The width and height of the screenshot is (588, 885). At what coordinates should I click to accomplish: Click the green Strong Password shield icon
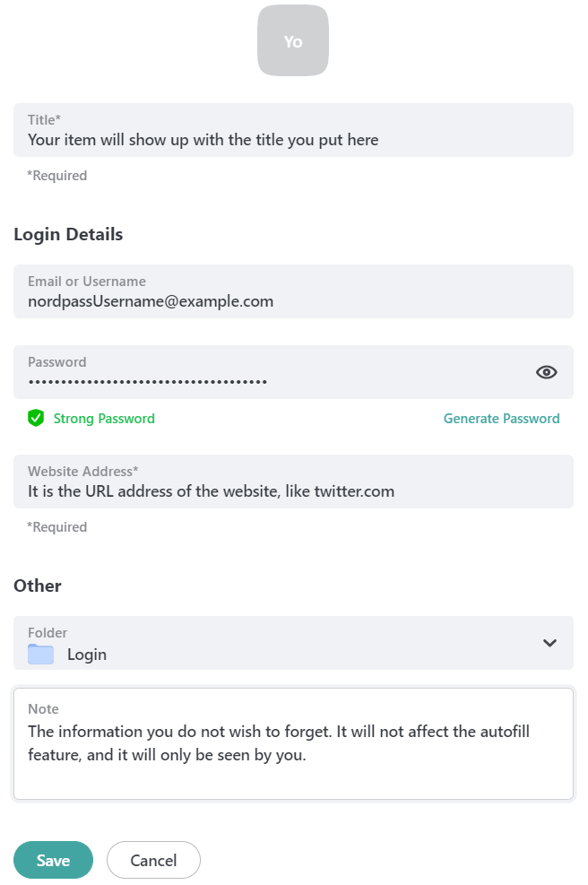(x=36, y=418)
